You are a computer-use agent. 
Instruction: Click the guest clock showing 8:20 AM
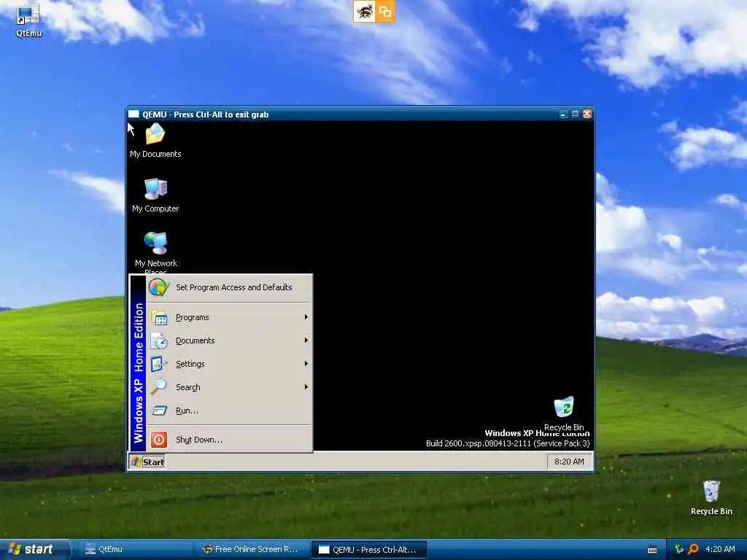(569, 462)
